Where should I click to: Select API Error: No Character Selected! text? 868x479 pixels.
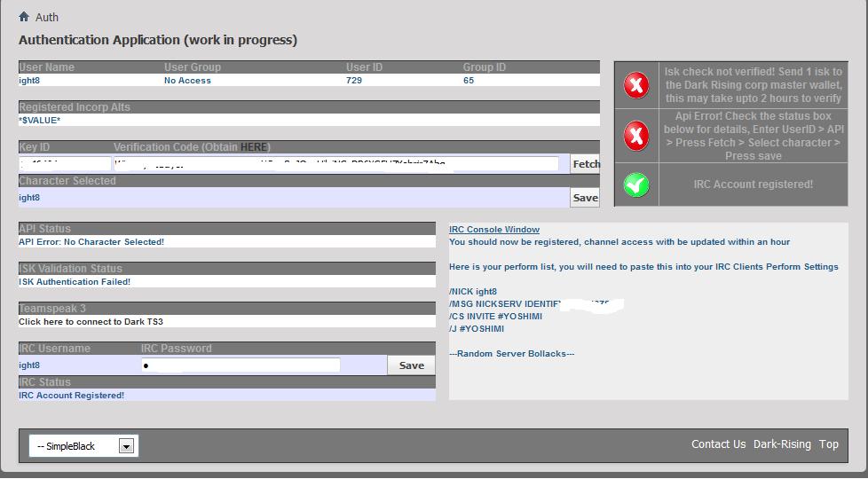pyautogui.click(x=91, y=241)
